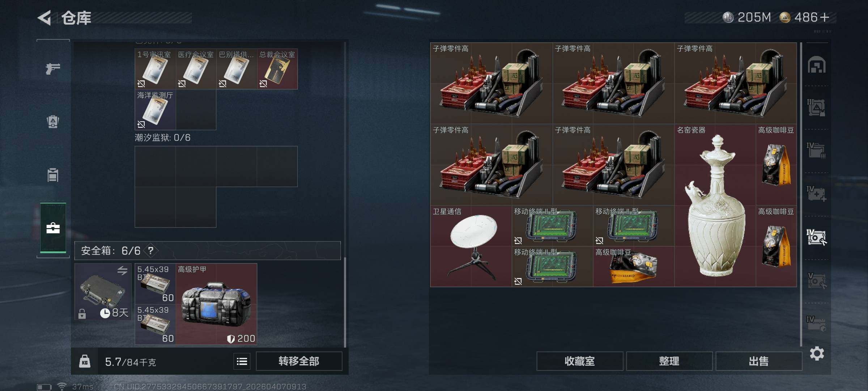Click the weight lock KG icon

85,361
